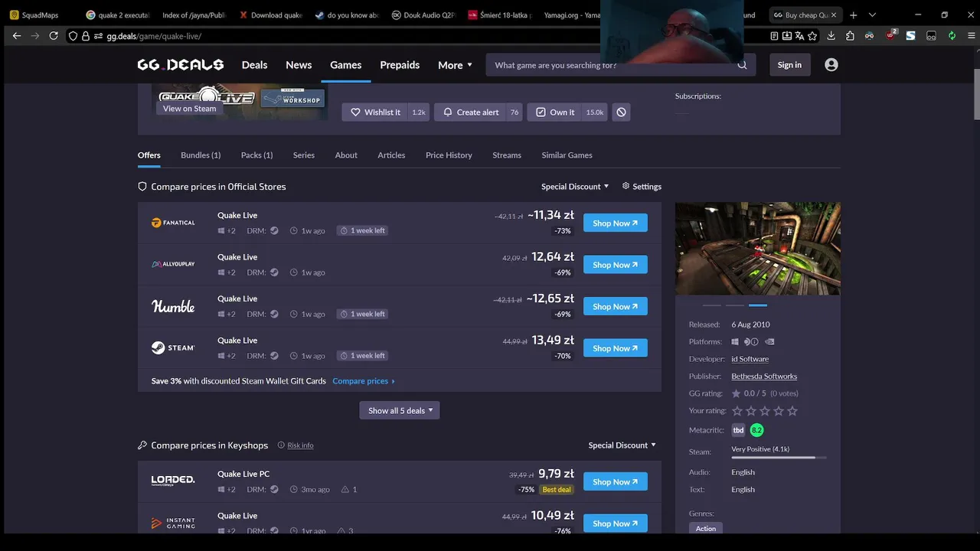This screenshot has width=980, height=551.
Task: Click the Loaded keyshop logo
Action: pos(173,481)
